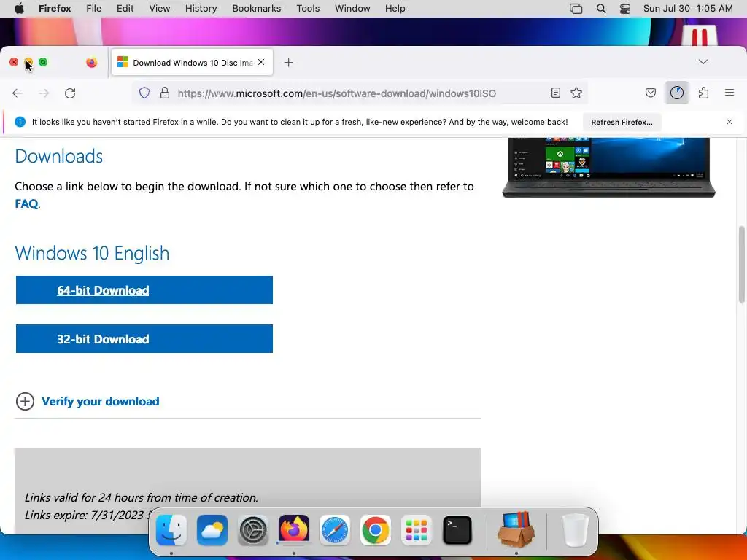Launch Safari from the Dock

point(335,530)
